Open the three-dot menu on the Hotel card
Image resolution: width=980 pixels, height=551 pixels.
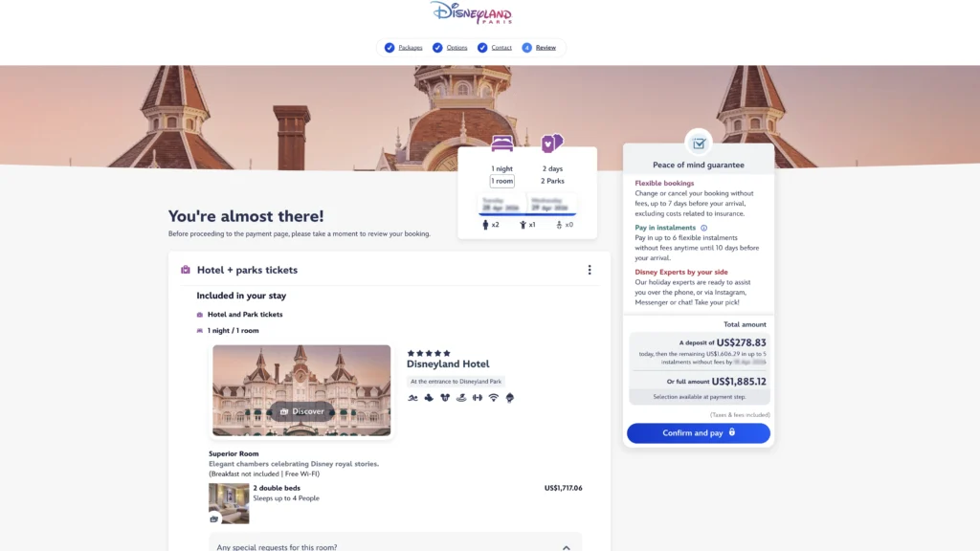(589, 270)
